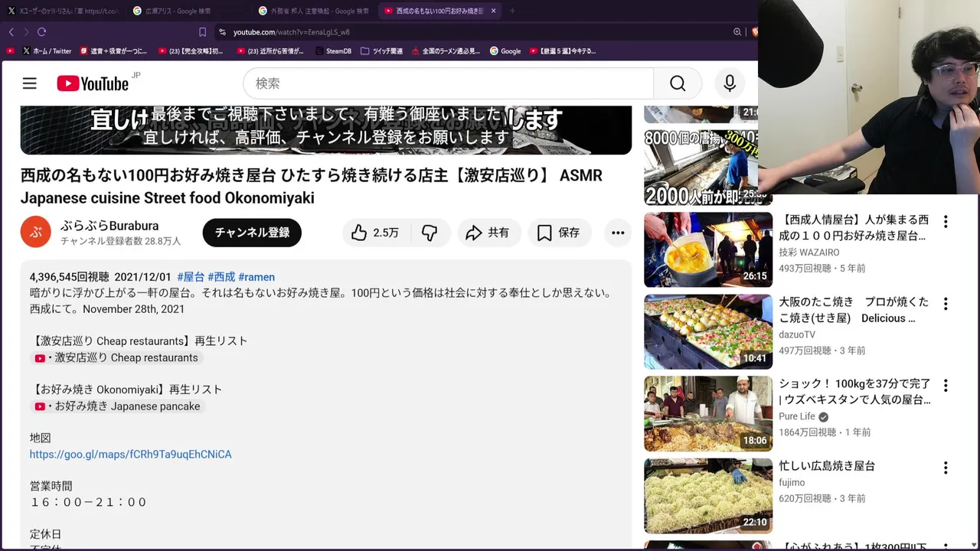Go forward in browser

click(25, 32)
